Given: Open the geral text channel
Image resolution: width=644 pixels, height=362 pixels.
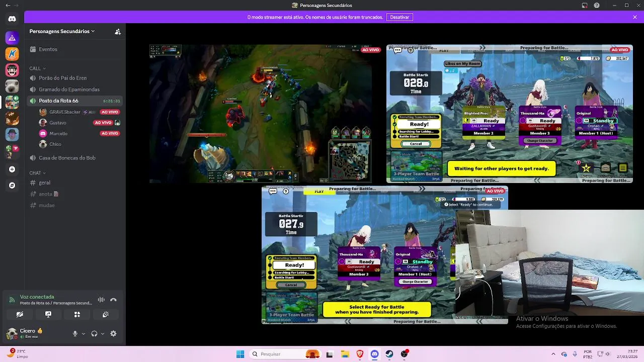Looking at the screenshot, I should (x=75, y=183).
